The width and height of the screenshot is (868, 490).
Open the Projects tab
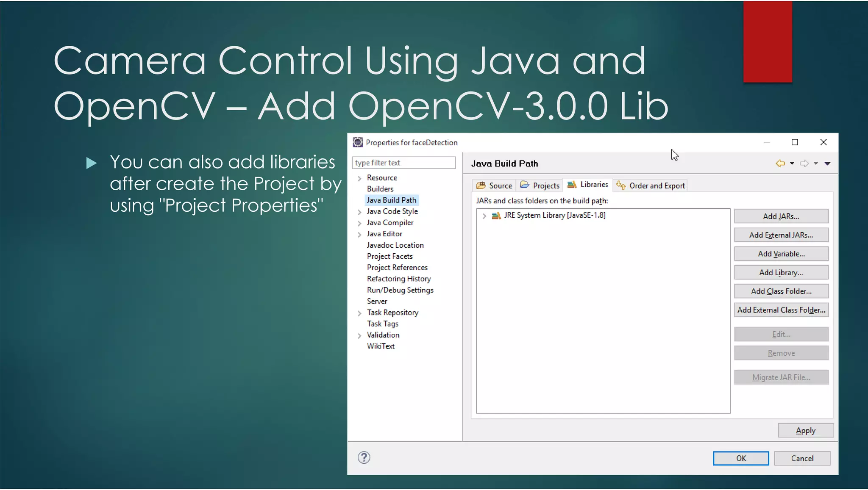pyautogui.click(x=540, y=185)
